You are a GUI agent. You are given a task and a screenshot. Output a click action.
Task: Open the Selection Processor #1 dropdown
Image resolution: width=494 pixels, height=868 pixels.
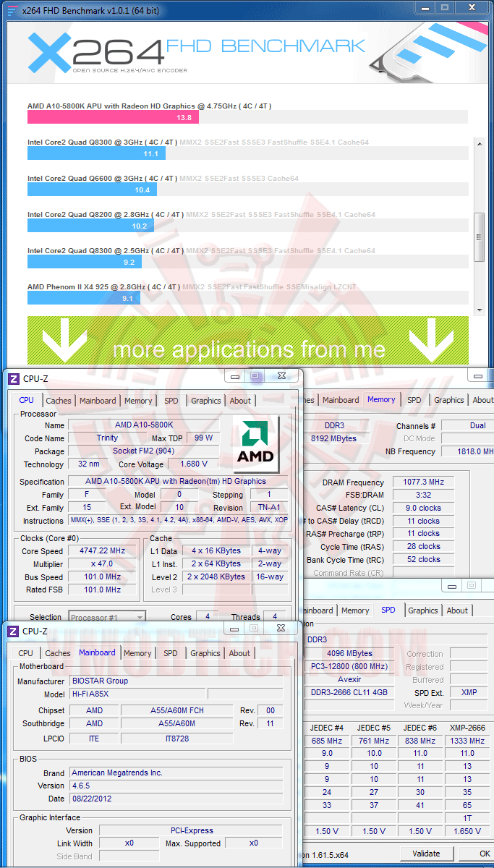coord(107,617)
